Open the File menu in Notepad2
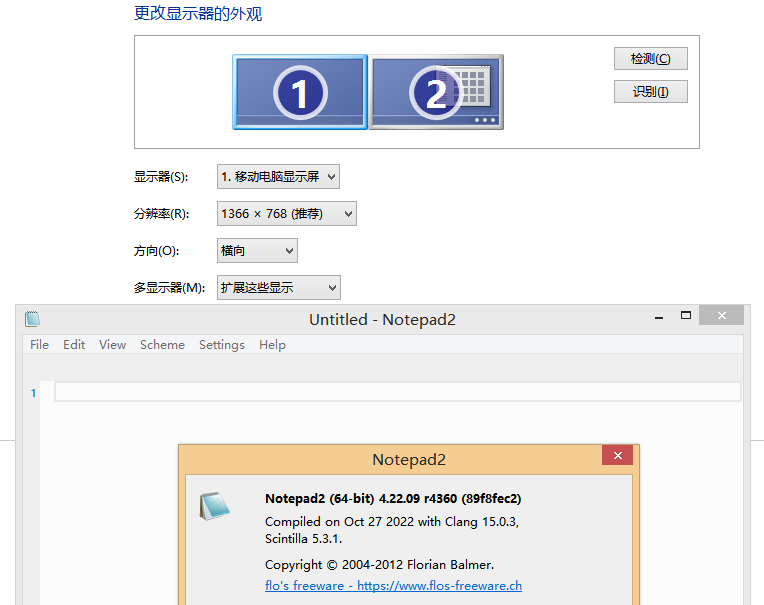Screen dimensions: 764x605 [39, 345]
